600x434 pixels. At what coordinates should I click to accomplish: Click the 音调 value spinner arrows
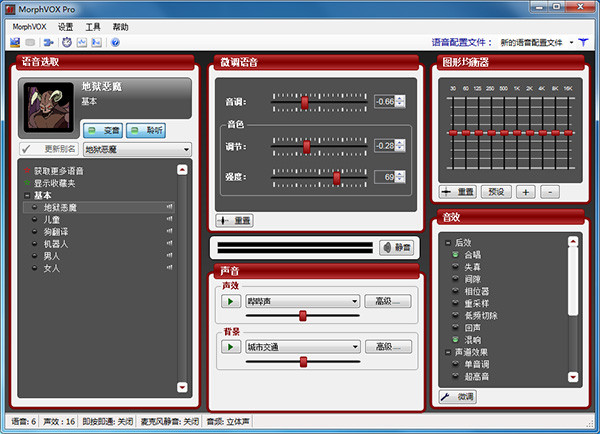(x=400, y=101)
